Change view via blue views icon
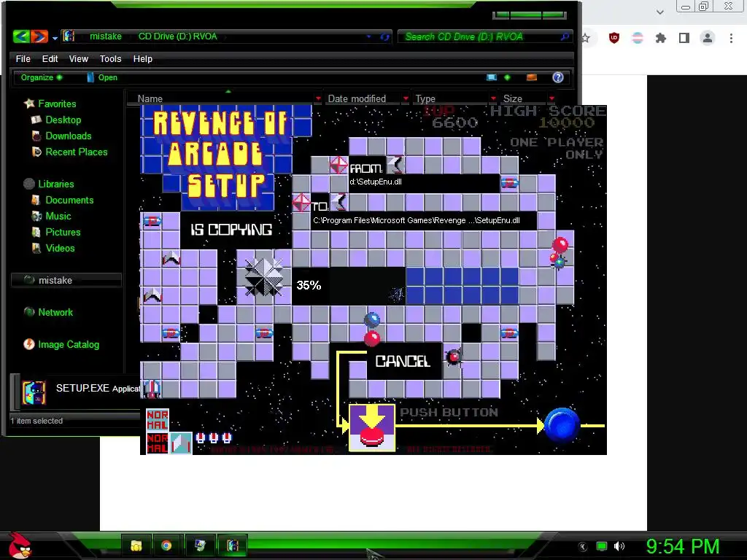 (x=492, y=77)
